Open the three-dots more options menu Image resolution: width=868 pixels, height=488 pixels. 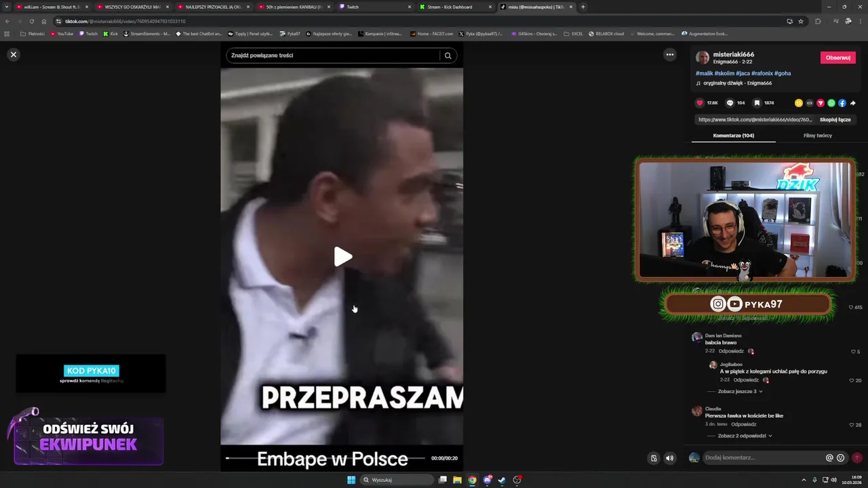point(670,55)
